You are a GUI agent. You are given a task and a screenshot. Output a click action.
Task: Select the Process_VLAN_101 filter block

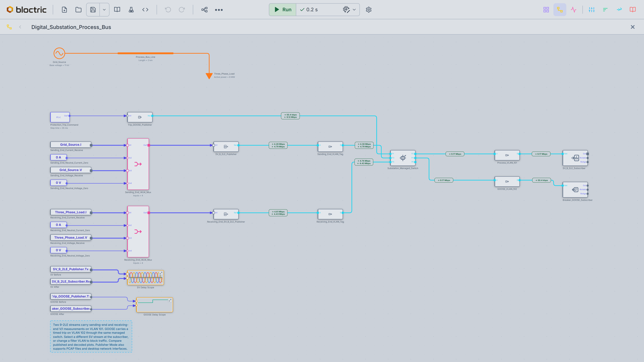point(507,155)
